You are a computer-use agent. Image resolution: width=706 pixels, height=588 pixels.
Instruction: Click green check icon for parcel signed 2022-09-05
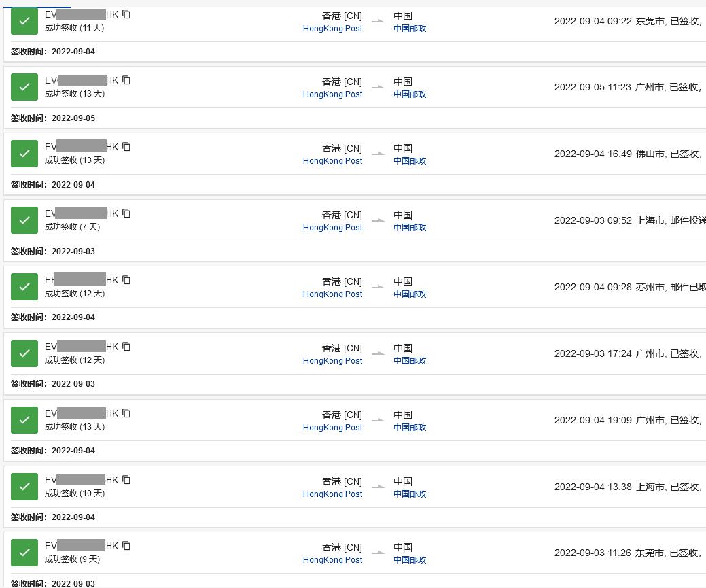24,87
